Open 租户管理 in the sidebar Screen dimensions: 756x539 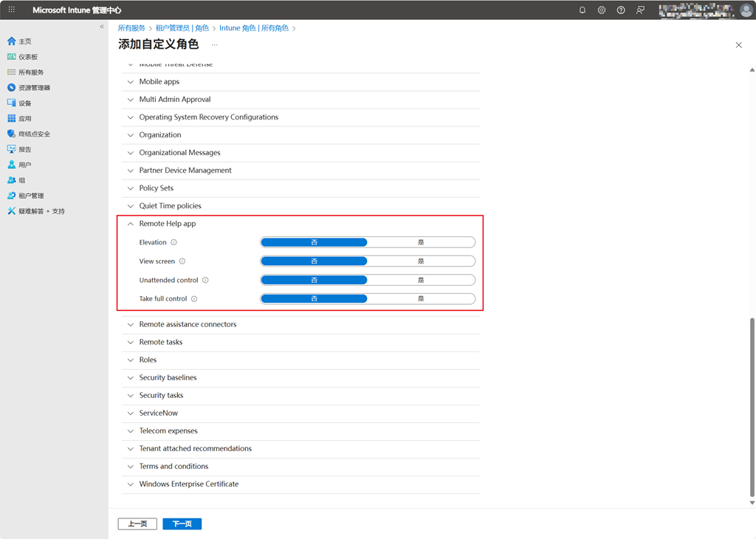[x=31, y=196]
